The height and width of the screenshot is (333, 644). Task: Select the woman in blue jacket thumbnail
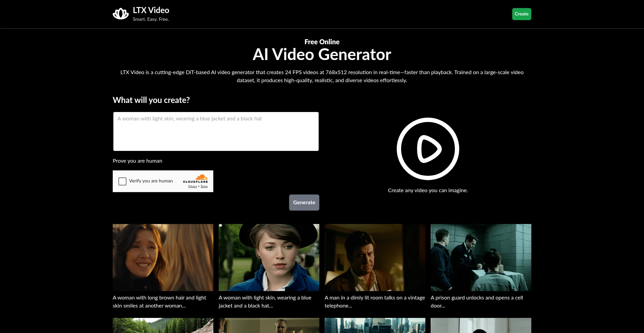coord(269,257)
